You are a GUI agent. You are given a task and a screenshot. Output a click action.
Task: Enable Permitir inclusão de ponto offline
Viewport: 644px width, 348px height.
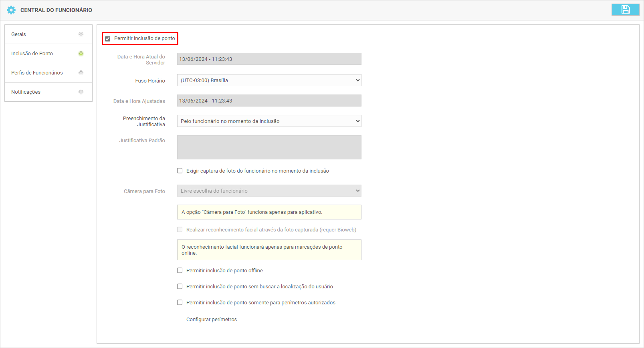[180, 270]
